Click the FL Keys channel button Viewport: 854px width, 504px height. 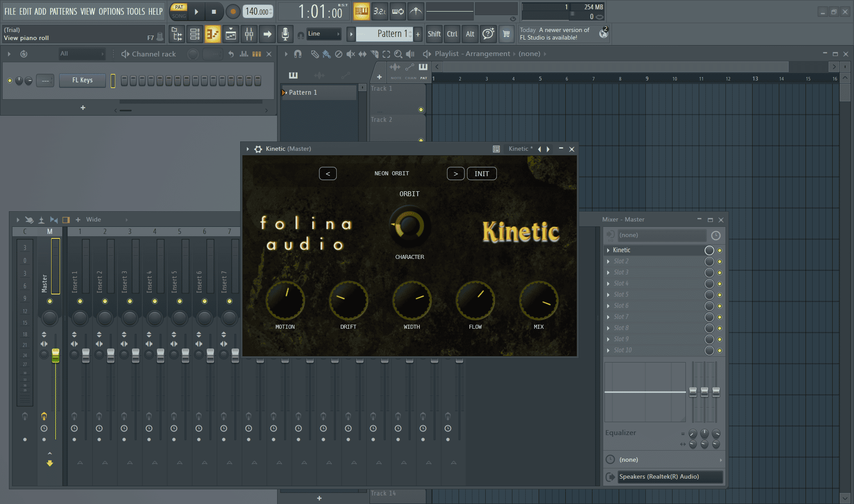(82, 81)
